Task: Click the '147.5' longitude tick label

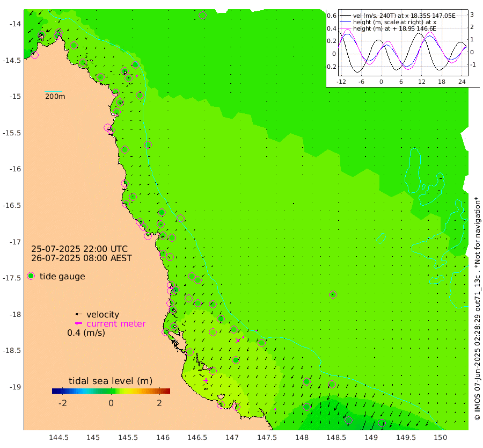Action: coord(267,437)
